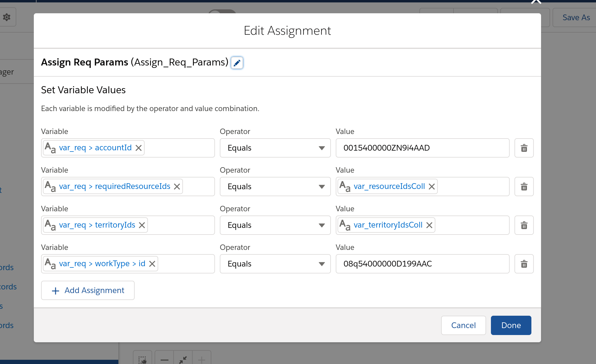Clear the var_req accountId variable pill
The image size is (596, 364).
139,148
